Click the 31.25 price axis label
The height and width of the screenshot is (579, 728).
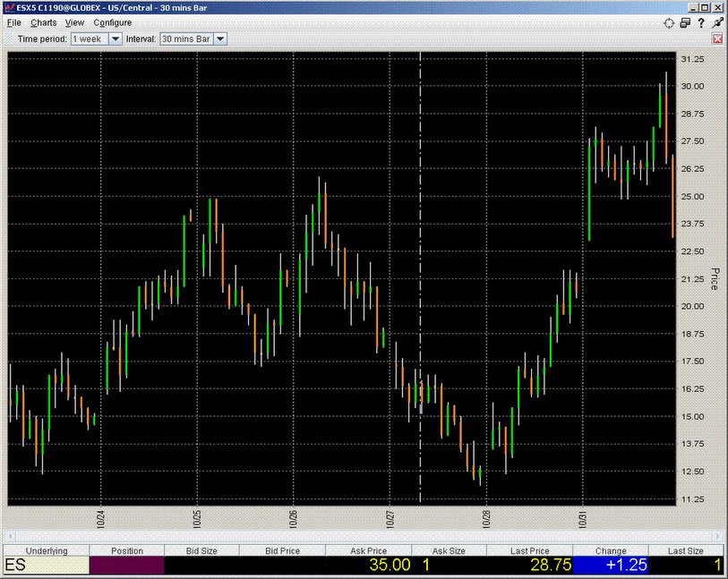(x=692, y=59)
